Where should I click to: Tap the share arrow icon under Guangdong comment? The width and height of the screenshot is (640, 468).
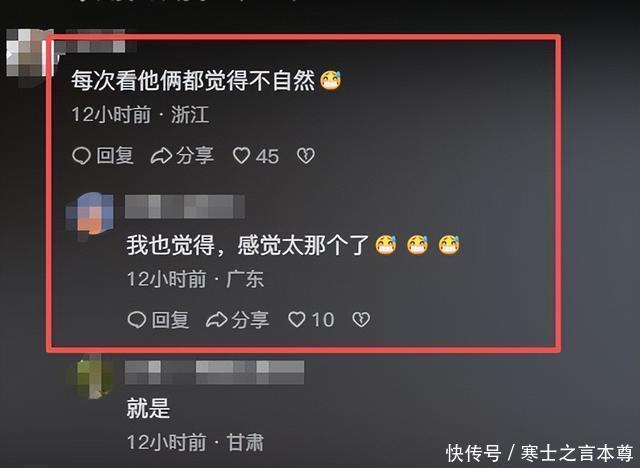tap(217, 319)
